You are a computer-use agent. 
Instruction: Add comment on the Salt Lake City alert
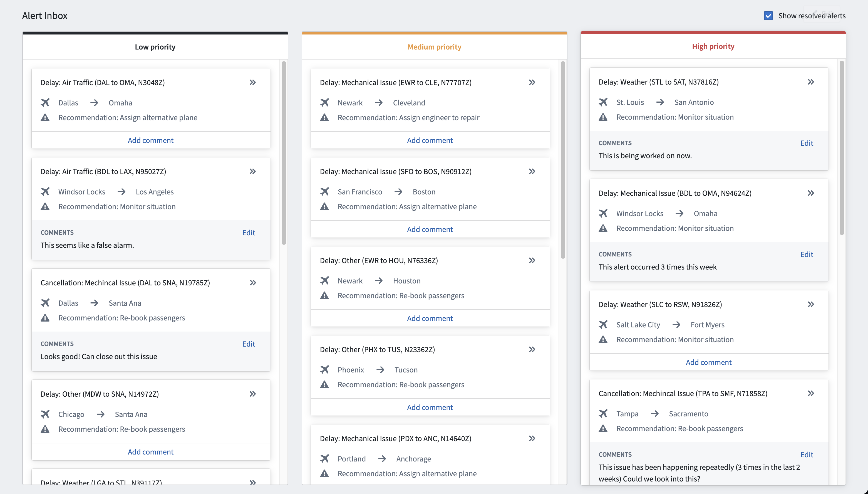[x=709, y=362]
